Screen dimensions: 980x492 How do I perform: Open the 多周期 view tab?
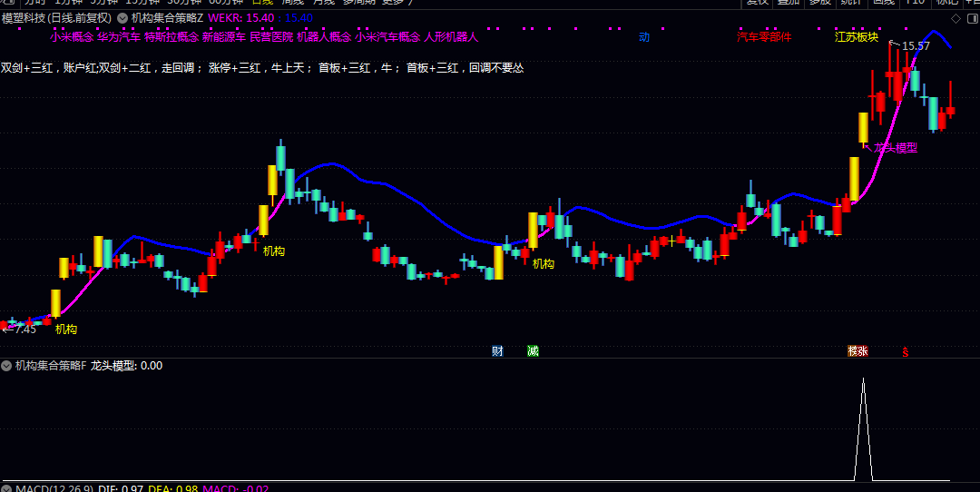click(x=358, y=3)
